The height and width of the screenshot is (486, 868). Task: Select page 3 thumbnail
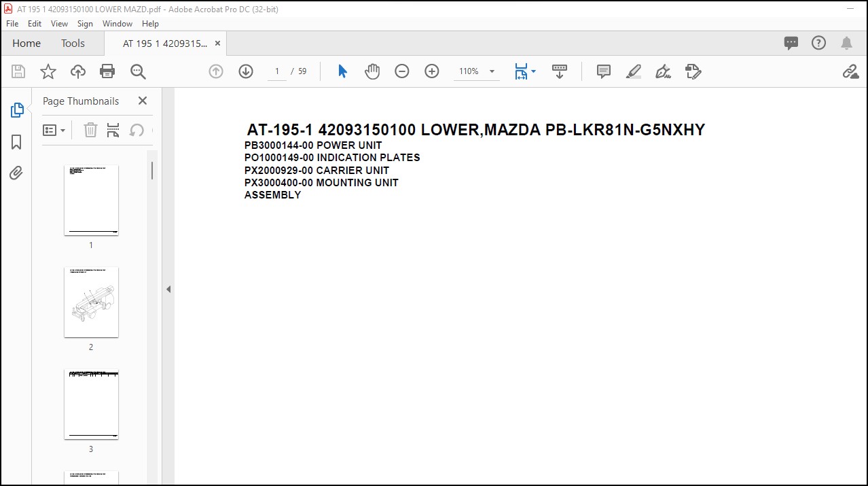[91, 404]
